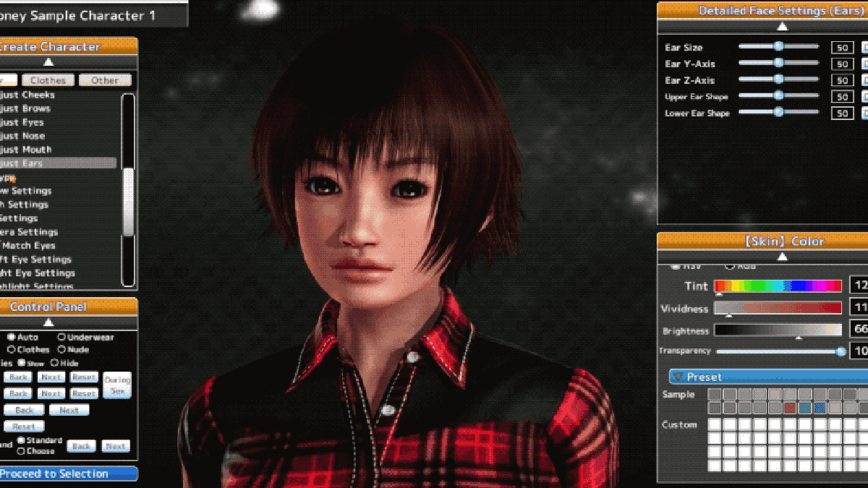The image size is (868, 488).
Task: Pick the reddish-brown Sample swatch
Action: (790, 408)
